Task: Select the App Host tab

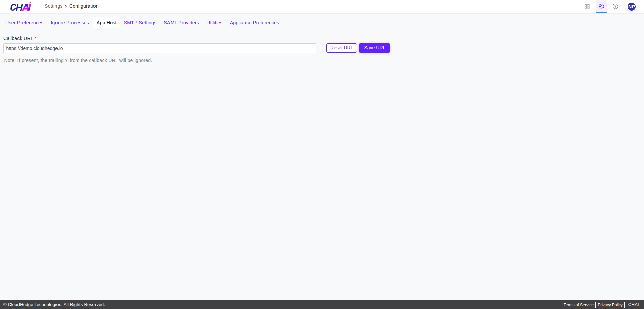Action: pos(106,23)
